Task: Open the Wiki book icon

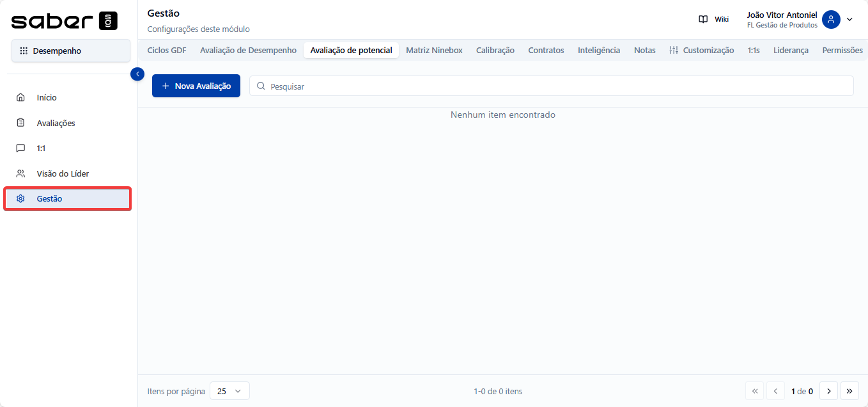Action: coord(703,19)
